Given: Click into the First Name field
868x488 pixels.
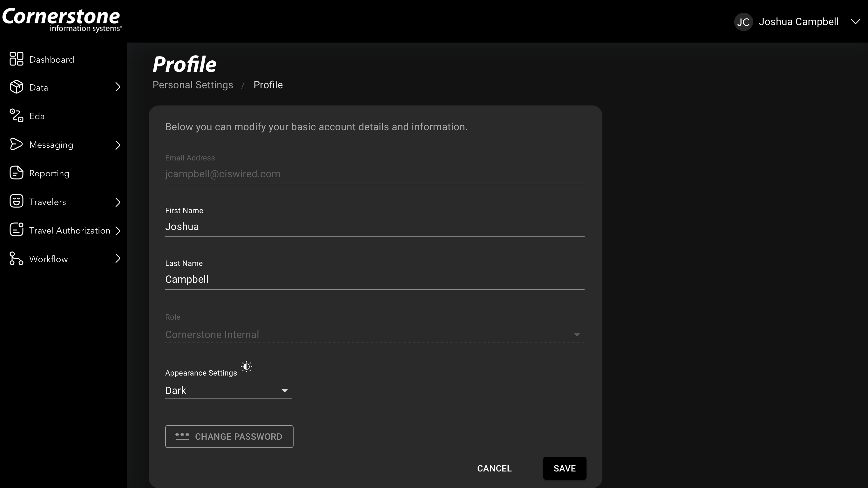Looking at the screenshot, I should tap(374, 227).
